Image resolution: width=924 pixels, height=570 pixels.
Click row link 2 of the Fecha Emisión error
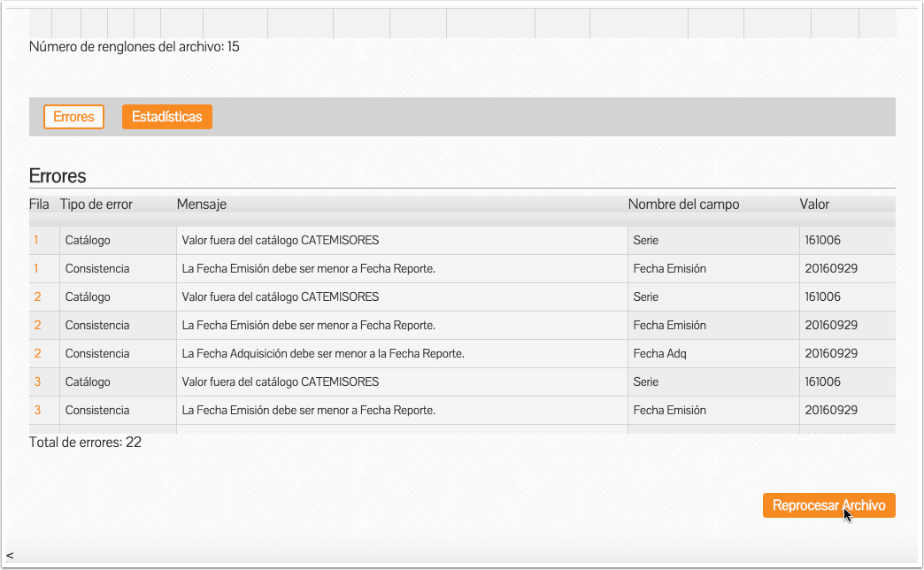[x=37, y=325]
